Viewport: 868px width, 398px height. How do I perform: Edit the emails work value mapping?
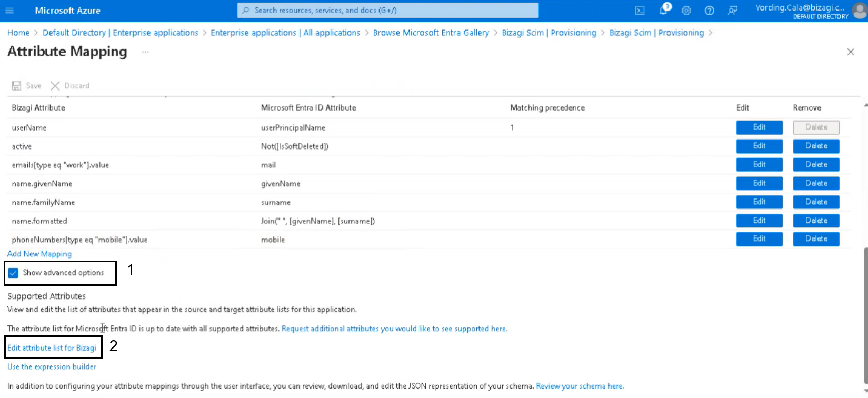point(759,165)
